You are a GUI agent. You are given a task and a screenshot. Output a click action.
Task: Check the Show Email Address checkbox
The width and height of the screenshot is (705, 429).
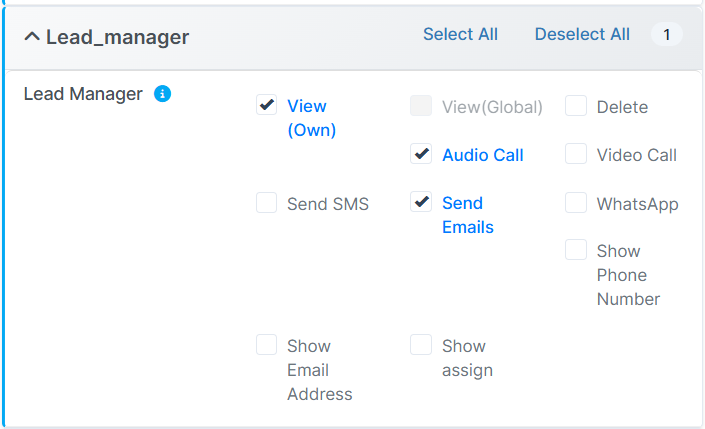tap(266, 345)
